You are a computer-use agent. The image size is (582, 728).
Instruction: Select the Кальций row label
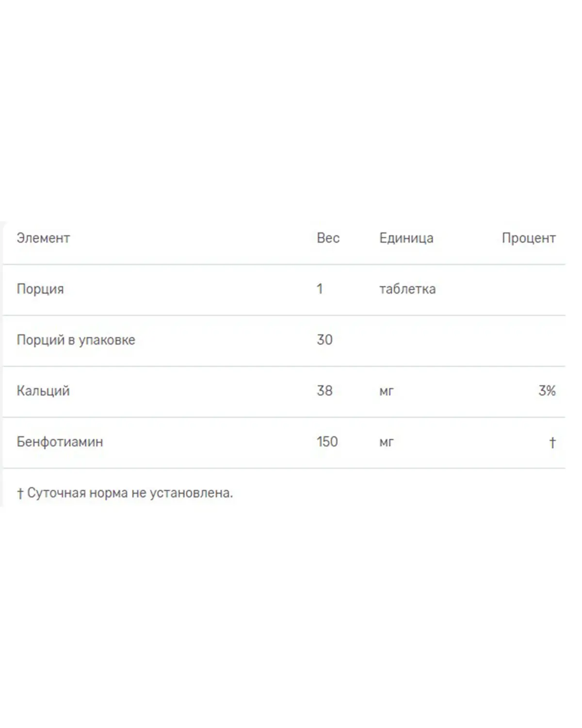(43, 391)
